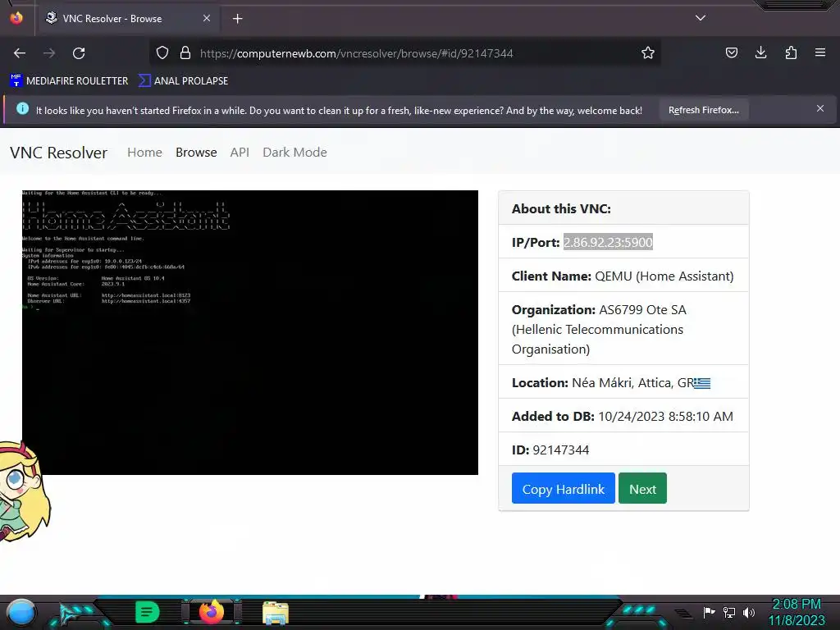Click the VNC Resolver site title
840x630 pixels.
(x=59, y=153)
